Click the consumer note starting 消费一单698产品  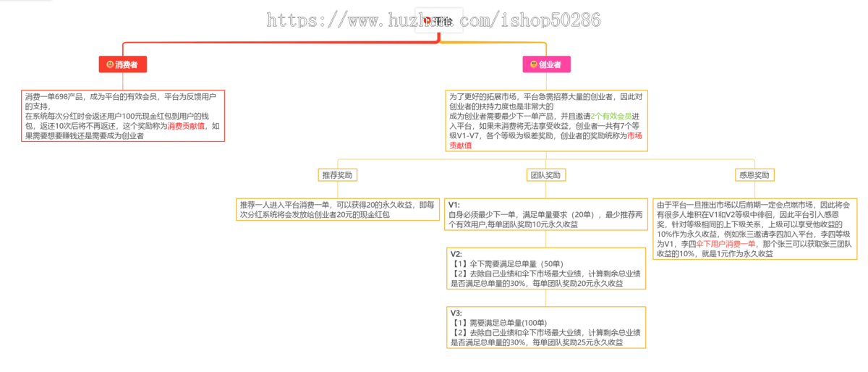click(x=123, y=116)
